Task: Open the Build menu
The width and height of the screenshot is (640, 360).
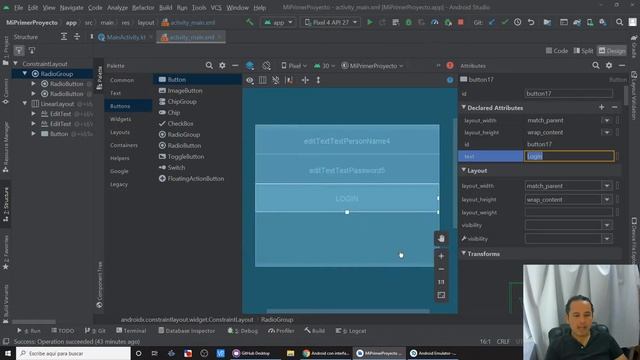Action: (165, 7)
